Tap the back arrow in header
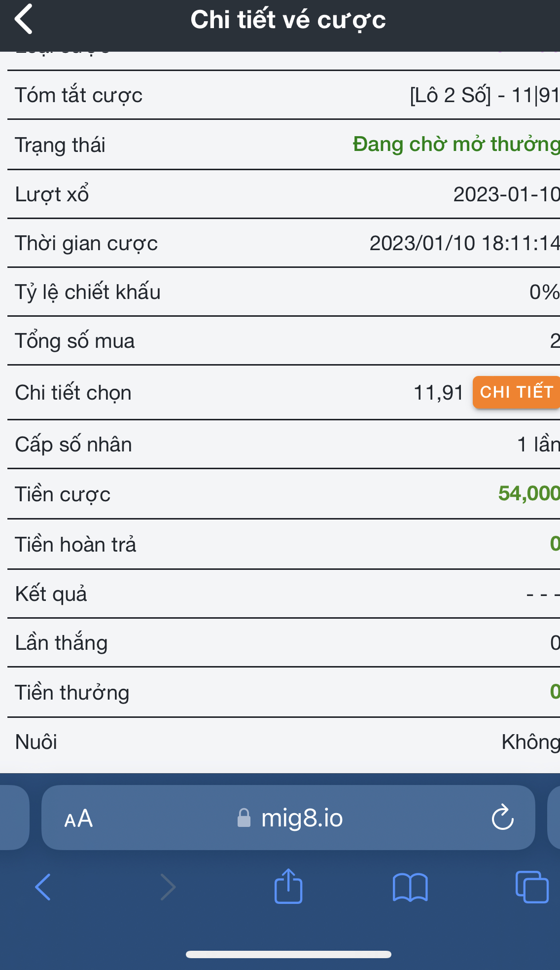Image resolution: width=560 pixels, height=970 pixels. [24, 19]
